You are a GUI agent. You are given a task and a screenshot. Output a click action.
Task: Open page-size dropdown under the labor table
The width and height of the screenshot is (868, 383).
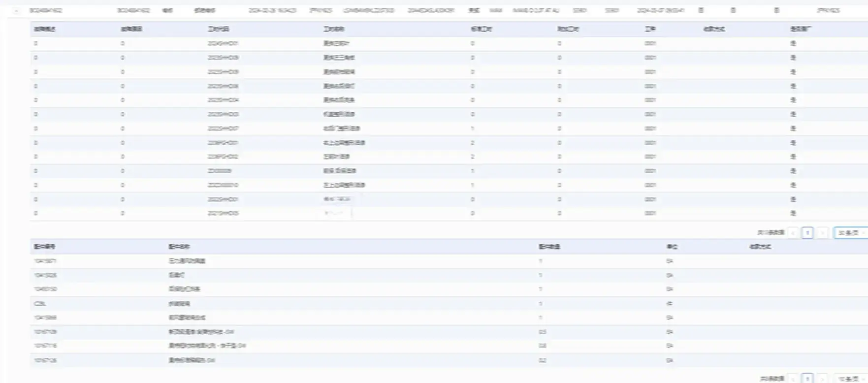[x=850, y=233]
